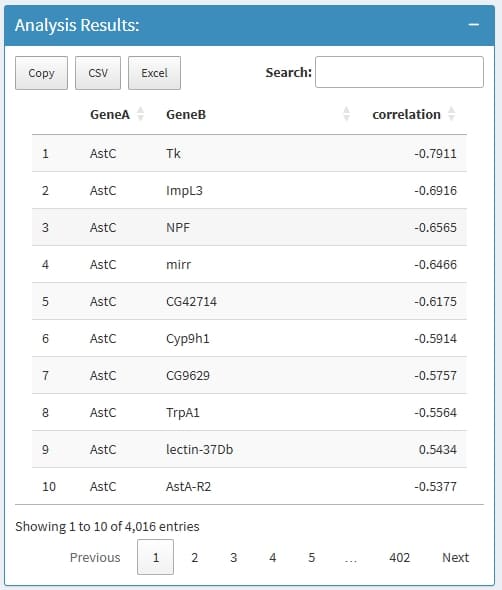Image resolution: width=502 pixels, height=590 pixels.
Task: Select the lectin-37Db row
Action: pos(249,450)
